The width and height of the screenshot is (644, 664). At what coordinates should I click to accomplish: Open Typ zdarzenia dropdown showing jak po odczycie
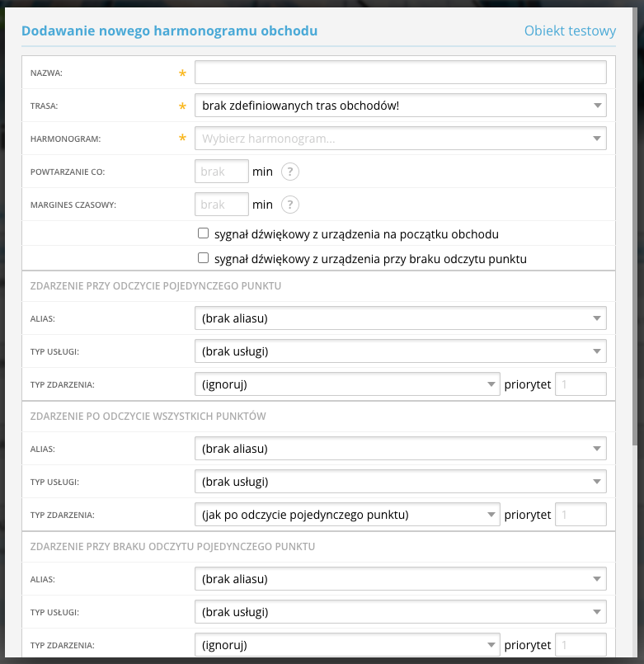point(347,515)
